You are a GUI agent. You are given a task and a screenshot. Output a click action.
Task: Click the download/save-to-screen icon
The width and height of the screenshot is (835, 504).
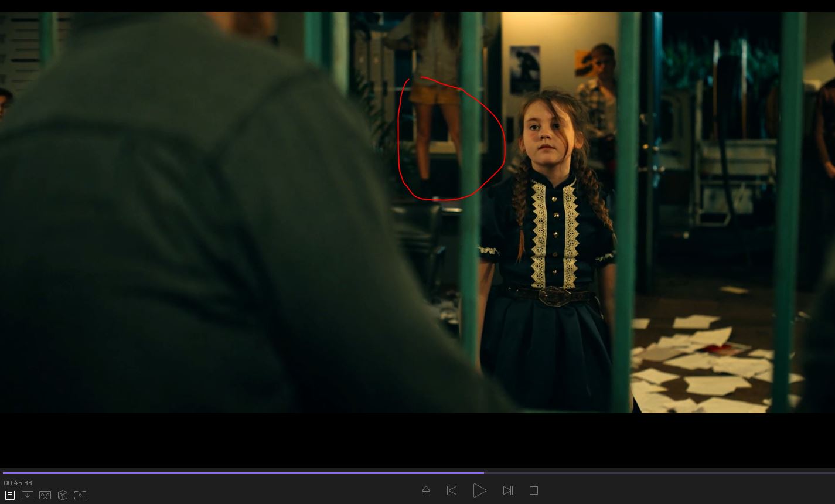pyautogui.click(x=28, y=495)
